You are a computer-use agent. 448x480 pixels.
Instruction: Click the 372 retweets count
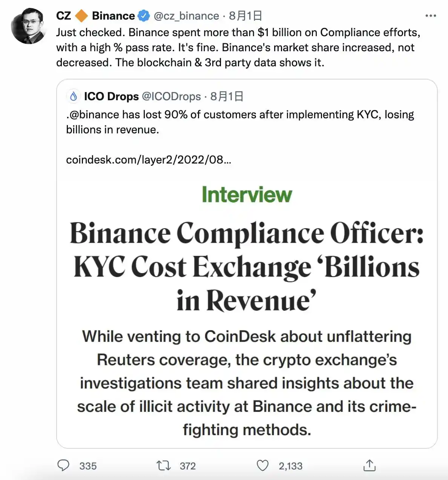coord(187,466)
